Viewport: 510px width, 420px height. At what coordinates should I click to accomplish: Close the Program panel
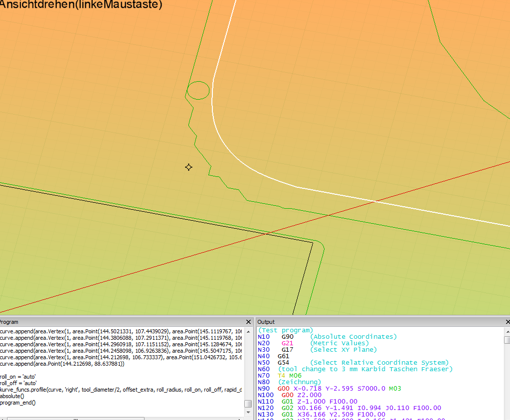[x=249, y=322]
